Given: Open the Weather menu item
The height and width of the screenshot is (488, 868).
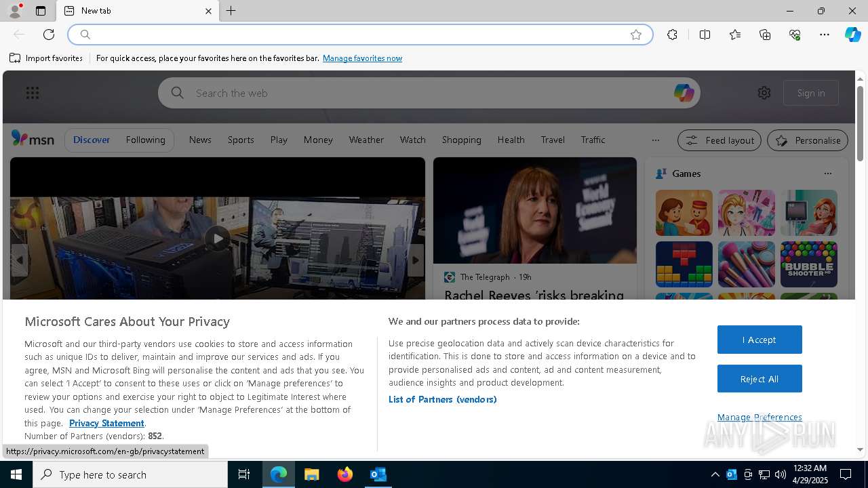Looking at the screenshot, I should click(366, 140).
